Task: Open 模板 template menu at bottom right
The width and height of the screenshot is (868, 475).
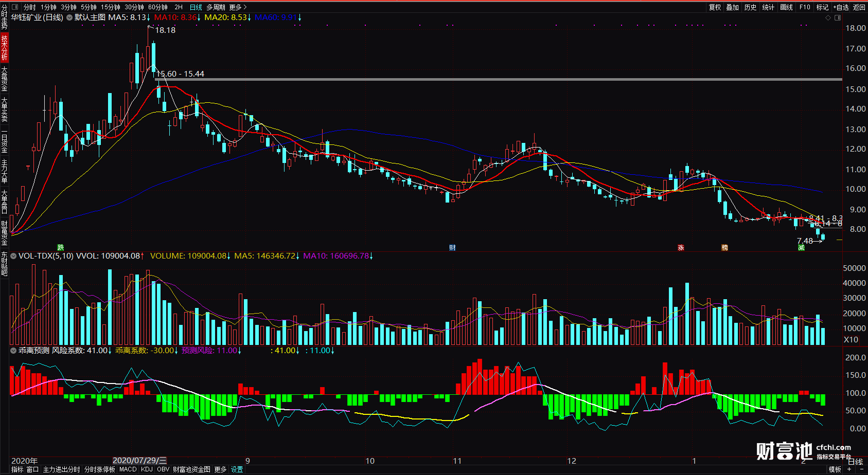Action: [835, 469]
